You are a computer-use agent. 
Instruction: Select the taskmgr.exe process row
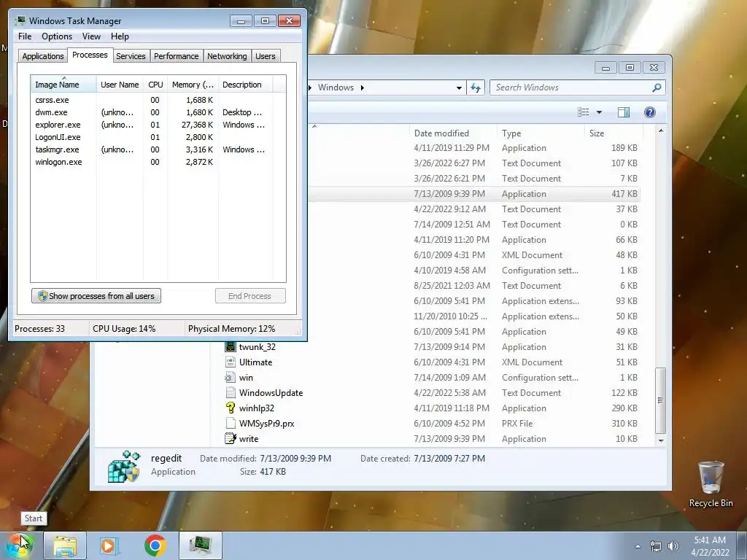tap(158, 149)
